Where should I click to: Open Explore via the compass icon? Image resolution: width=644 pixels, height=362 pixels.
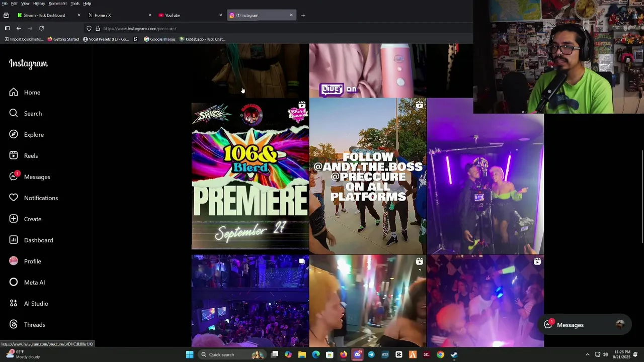tap(14, 134)
